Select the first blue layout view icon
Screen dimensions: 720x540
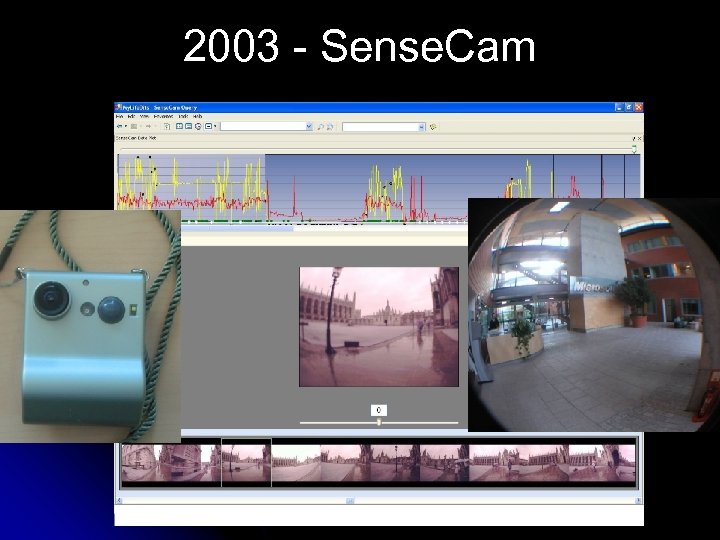(180, 126)
